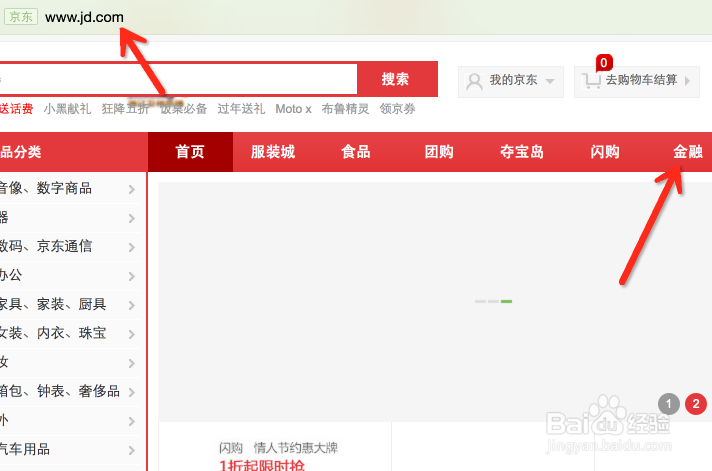Open the 送话费 hot search link

tap(16, 109)
